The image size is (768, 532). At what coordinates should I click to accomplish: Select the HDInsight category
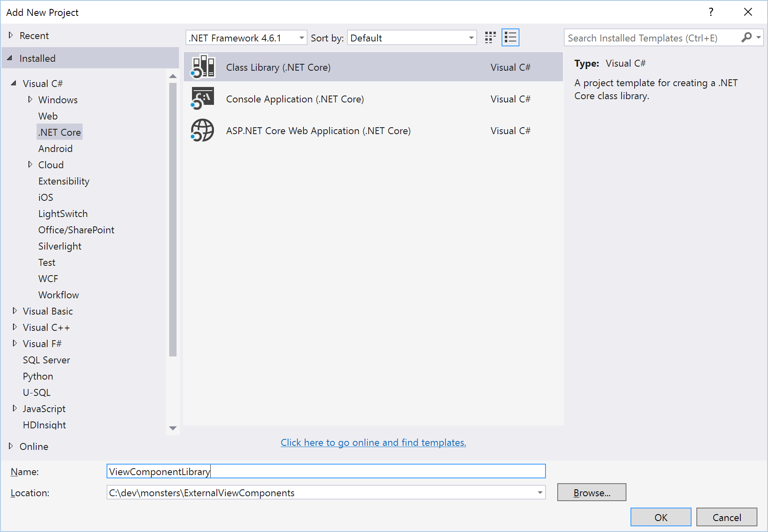tap(44, 425)
